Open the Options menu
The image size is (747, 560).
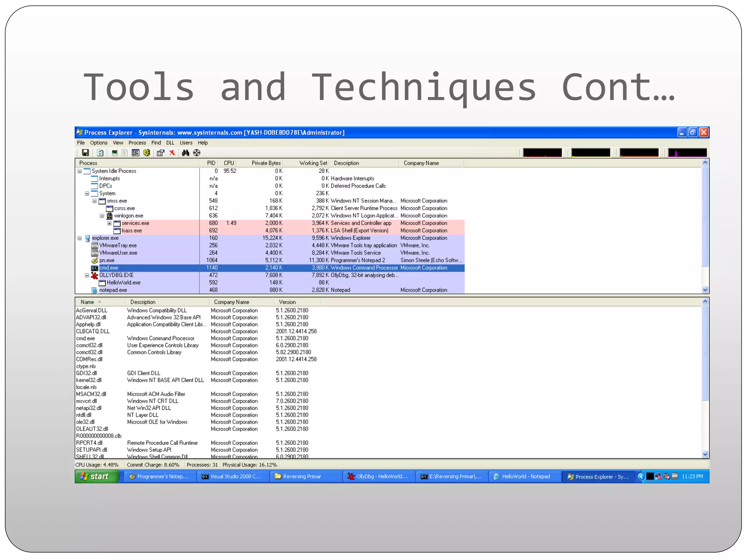coord(99,143)
